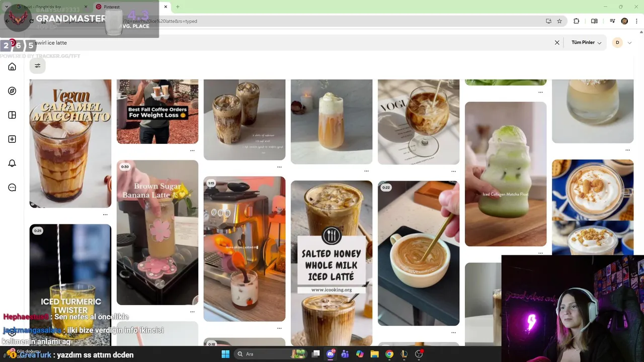Click the taskbar Ara search box
The image size is (644, 362).
pos(271,354)
